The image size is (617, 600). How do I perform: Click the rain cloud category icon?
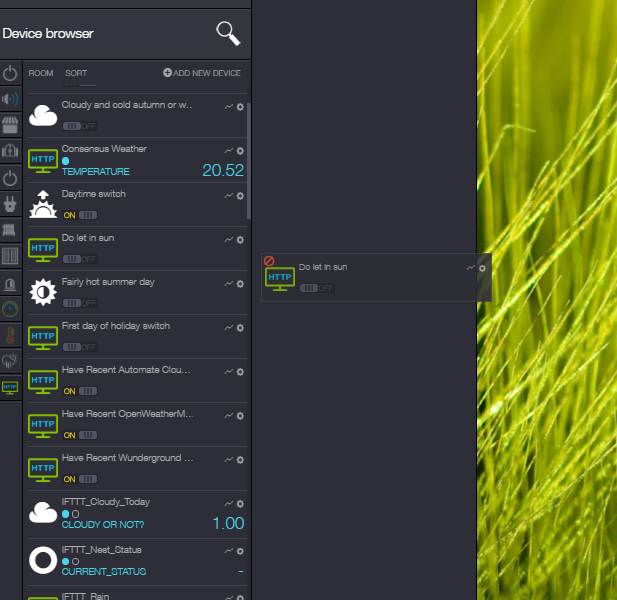[10, 361]
